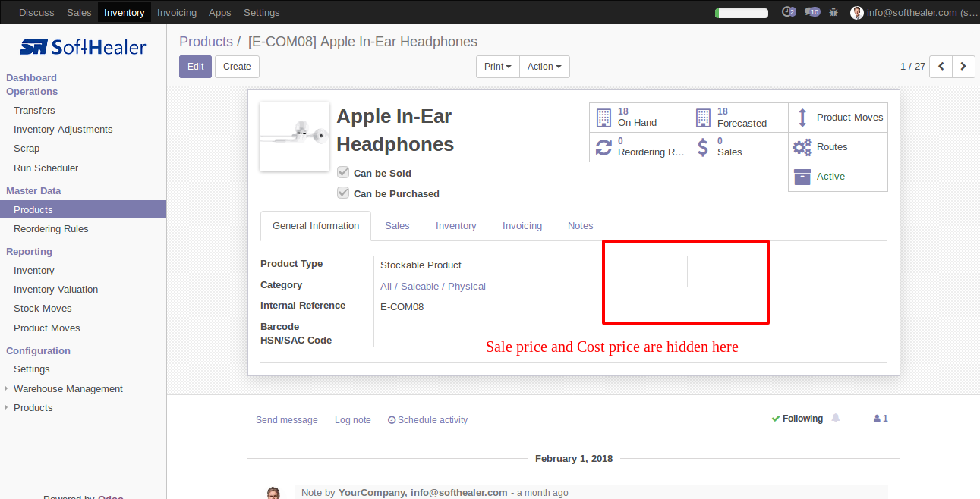Image resolution: width=980 pixels, height=499 pixels.
Task: Switch to the Sales tab
Action: 397,226
